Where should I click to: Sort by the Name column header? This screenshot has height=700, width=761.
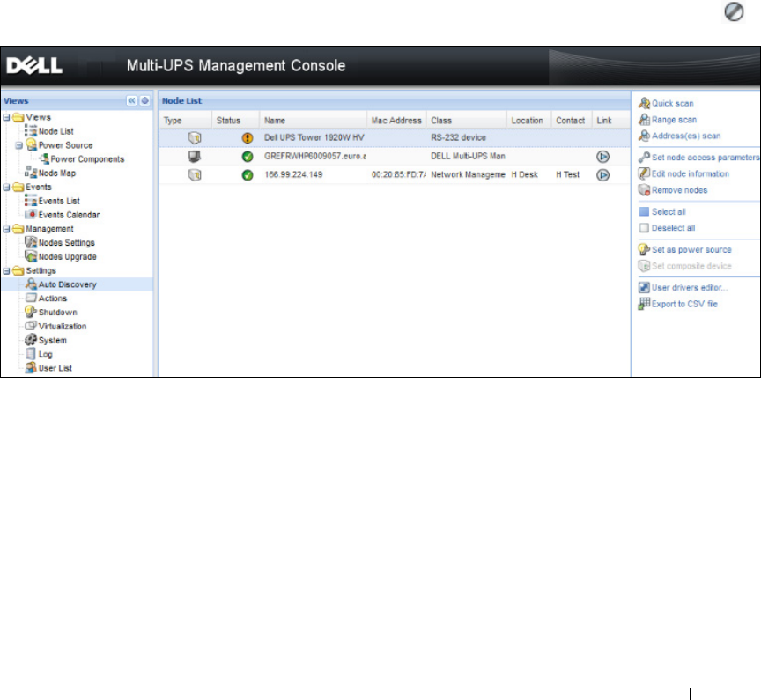point(313,121)
